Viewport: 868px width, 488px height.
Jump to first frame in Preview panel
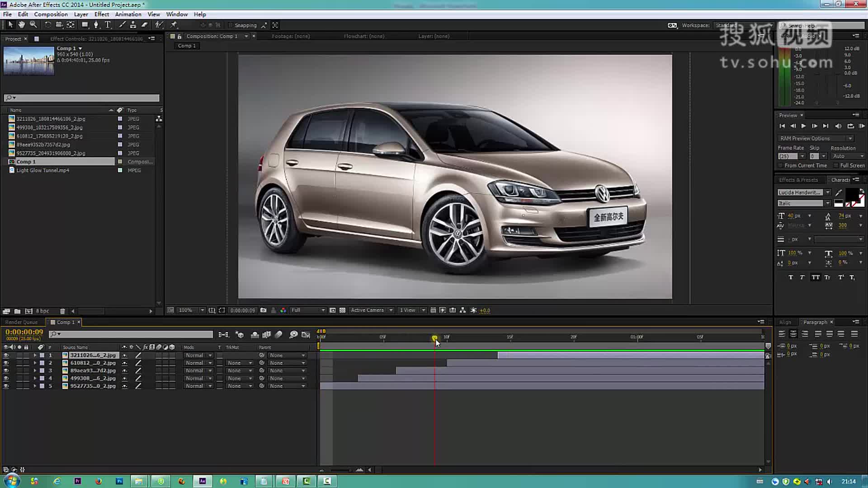tap(782, 126)
